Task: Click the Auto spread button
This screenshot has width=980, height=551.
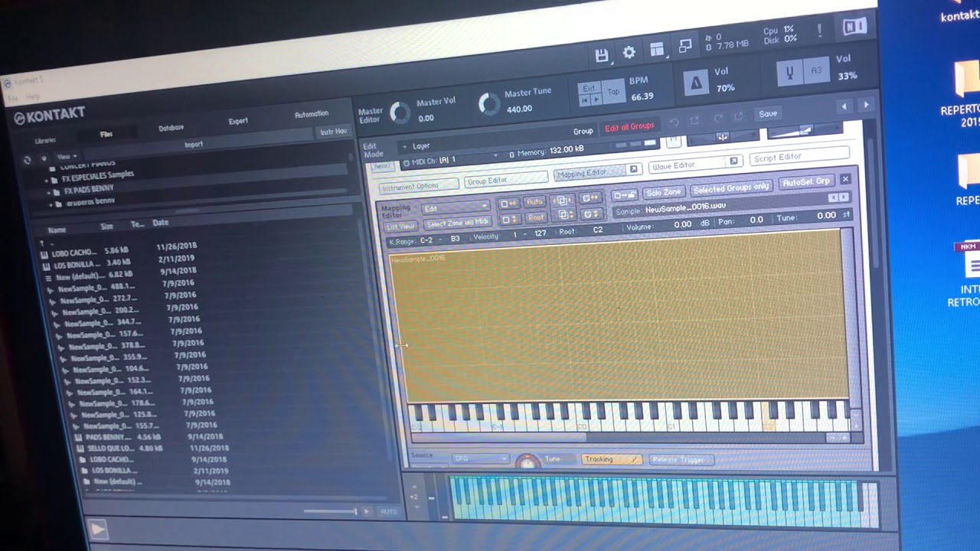Action: (534, 202)
